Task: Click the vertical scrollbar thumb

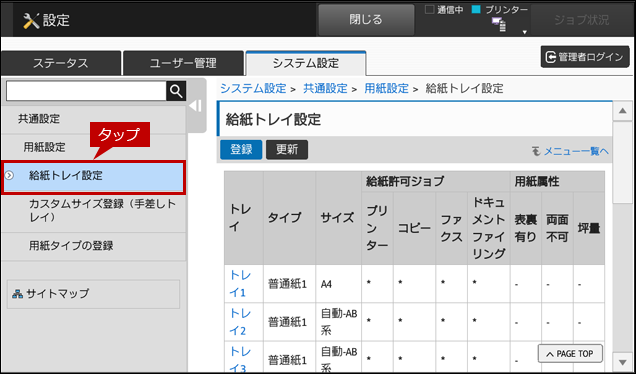Action: (623, 162)
